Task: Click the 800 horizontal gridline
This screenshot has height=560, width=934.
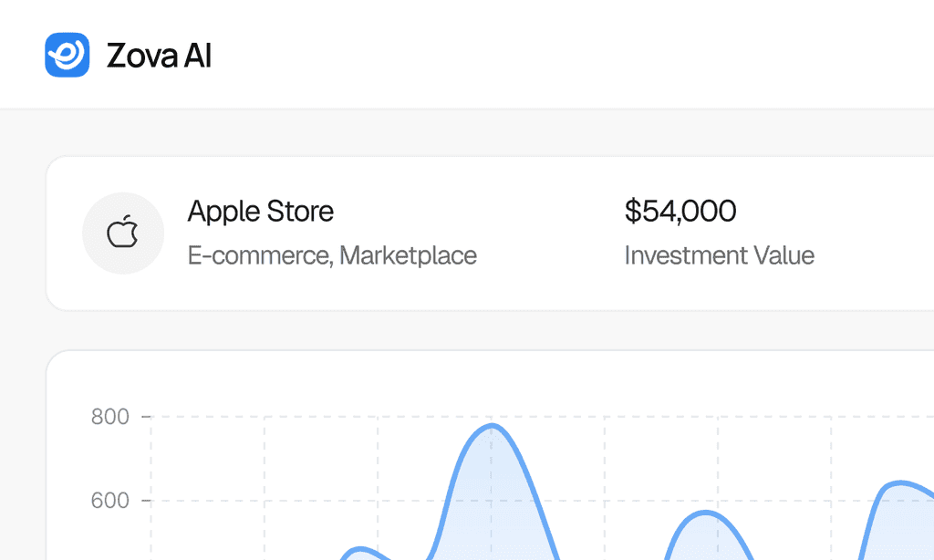Action: coord(542,417)
